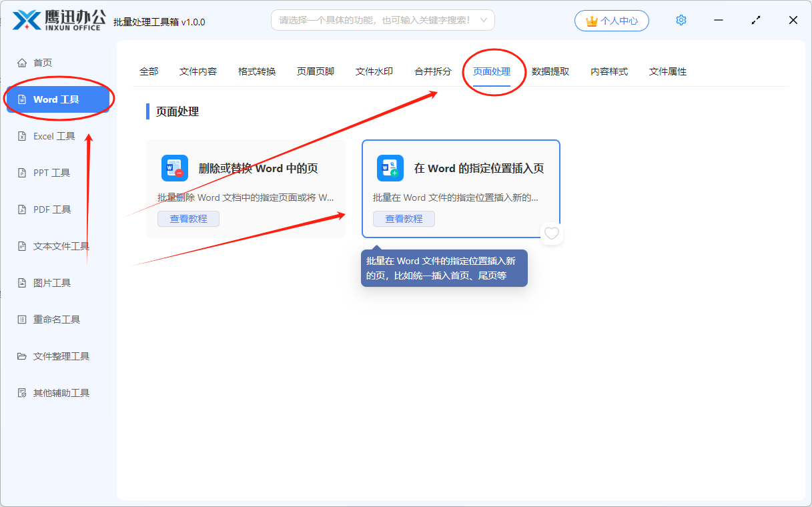Select the PPT 工具 sidebar item
The image size is (812, 507).
click(51, 173)
